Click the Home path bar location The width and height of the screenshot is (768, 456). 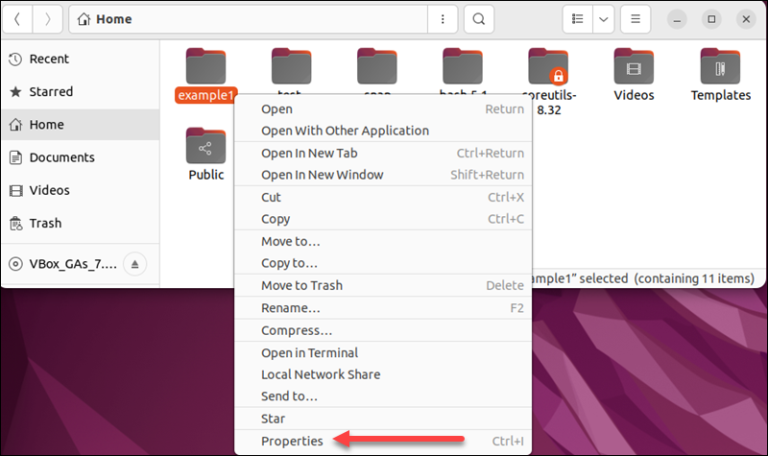pos(105,19)
